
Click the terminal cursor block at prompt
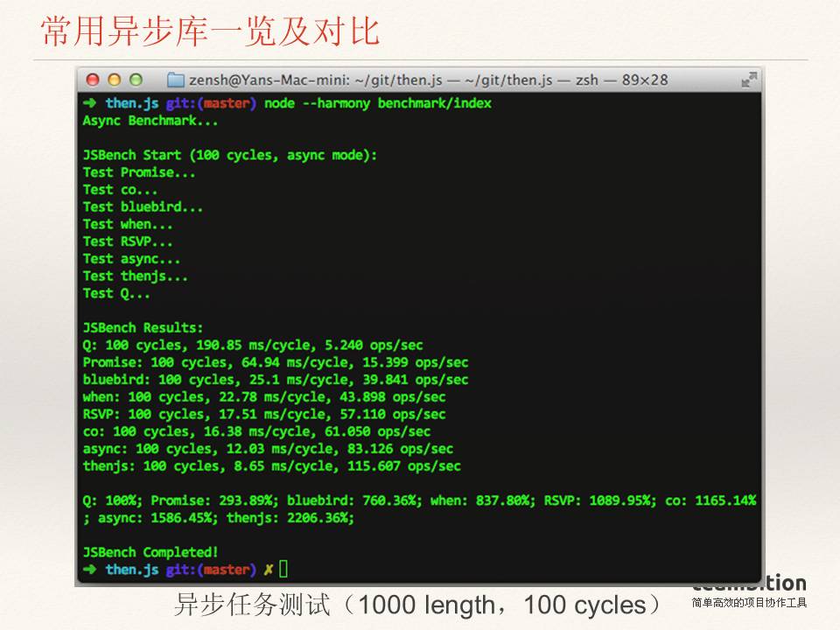pyautogui.click(x=283, y=570)
